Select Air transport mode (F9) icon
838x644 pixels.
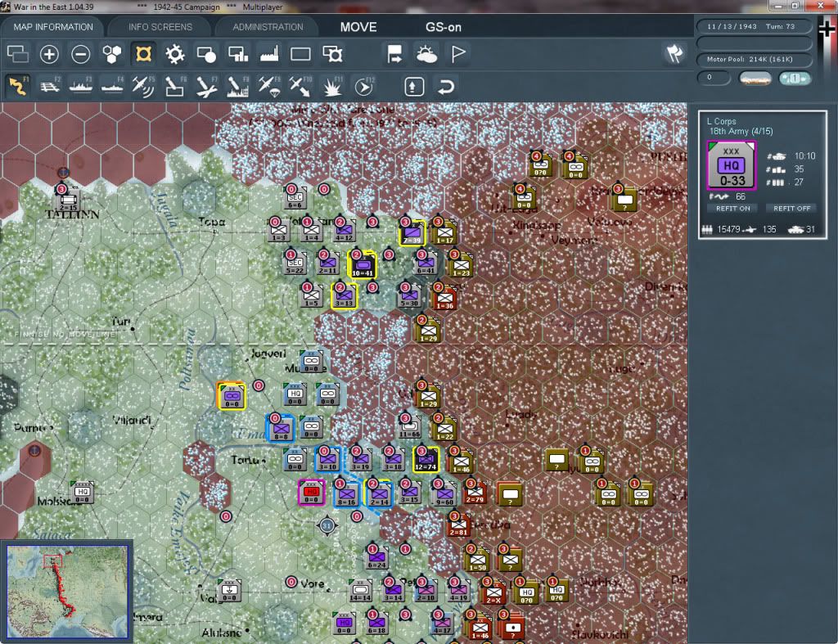point(268,86)
